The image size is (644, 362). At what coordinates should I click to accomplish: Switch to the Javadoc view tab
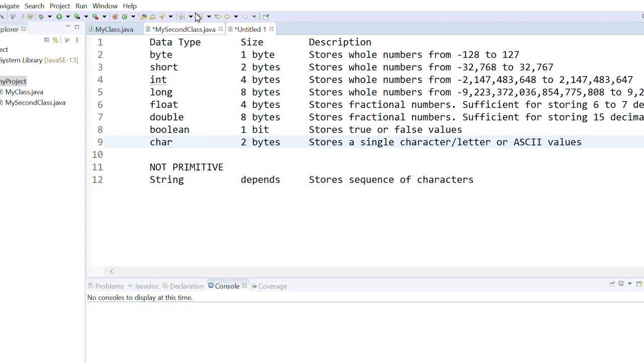[143, 286]
